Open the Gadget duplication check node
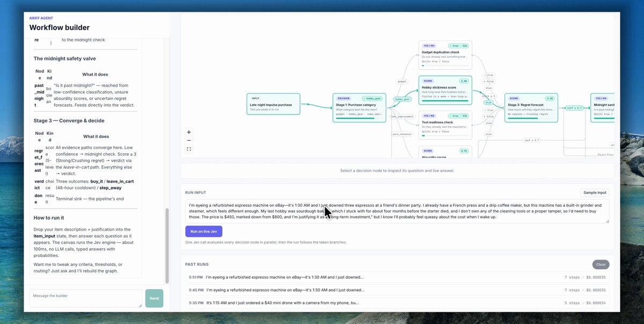The width and height of the screenshot is (644, 324). 445,54
